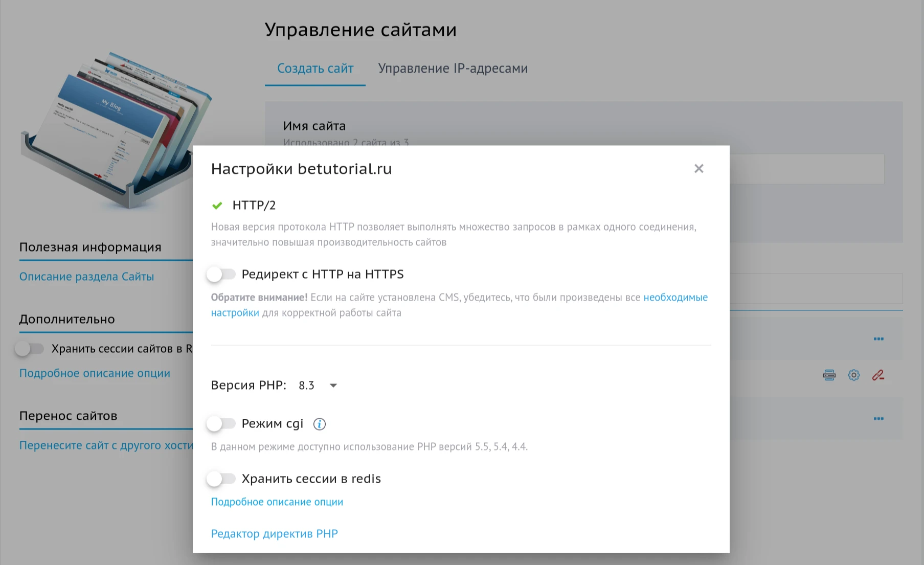Click the green checkmark beside HTTP/2

click(217, 205)
